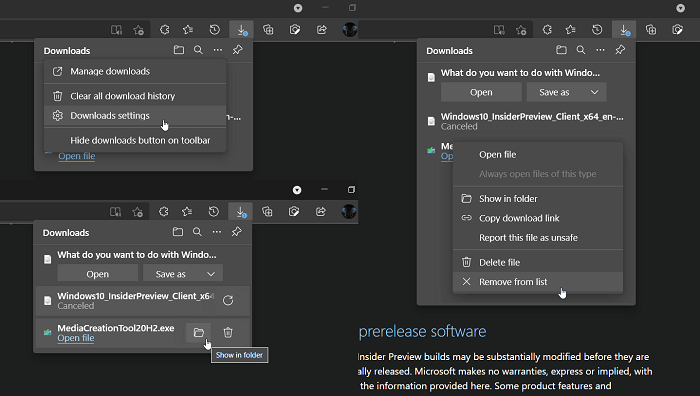Viewport: 700px width, 396px height.
Task: Click Extensions icon in toolbar above panel with MediaCreationTool20H2.exe
Action: pos(164,212)
